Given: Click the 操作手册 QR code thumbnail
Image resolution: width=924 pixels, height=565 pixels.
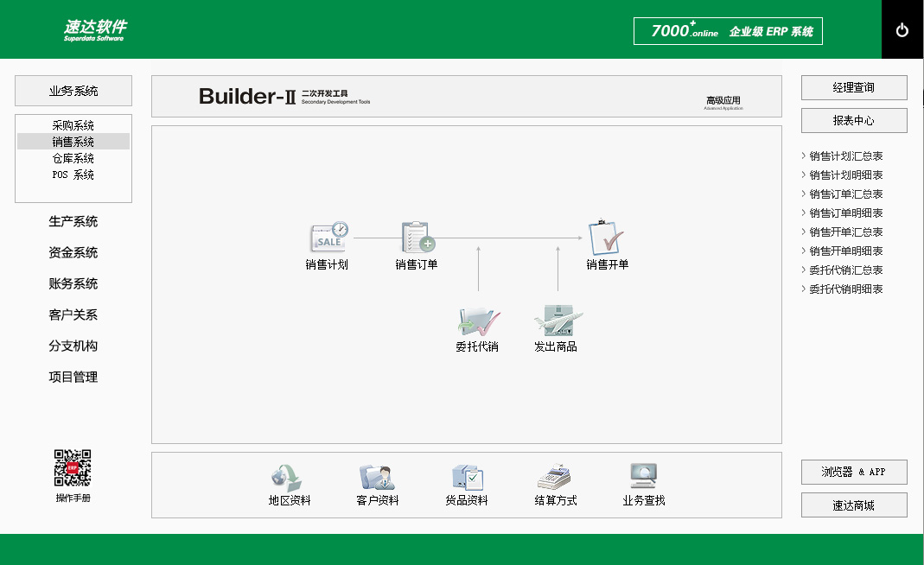Looking at the screenshot, I should pos(73,468).
